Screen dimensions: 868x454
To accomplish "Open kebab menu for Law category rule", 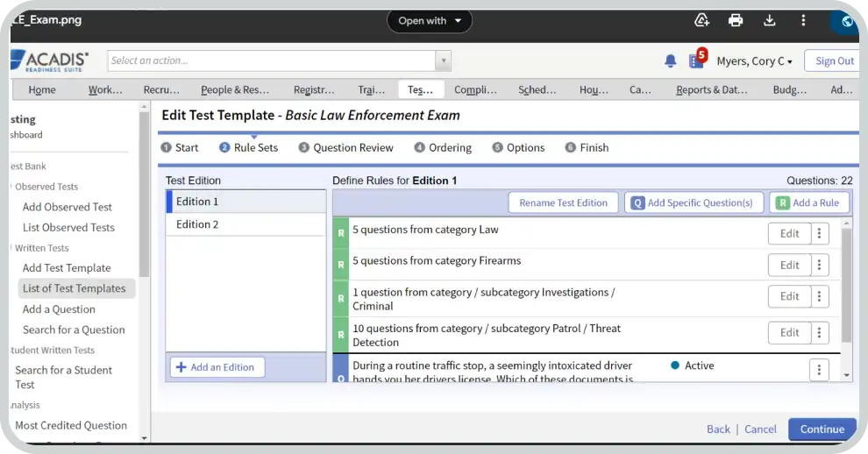I will pyautogui.click(x=820, y=233).
